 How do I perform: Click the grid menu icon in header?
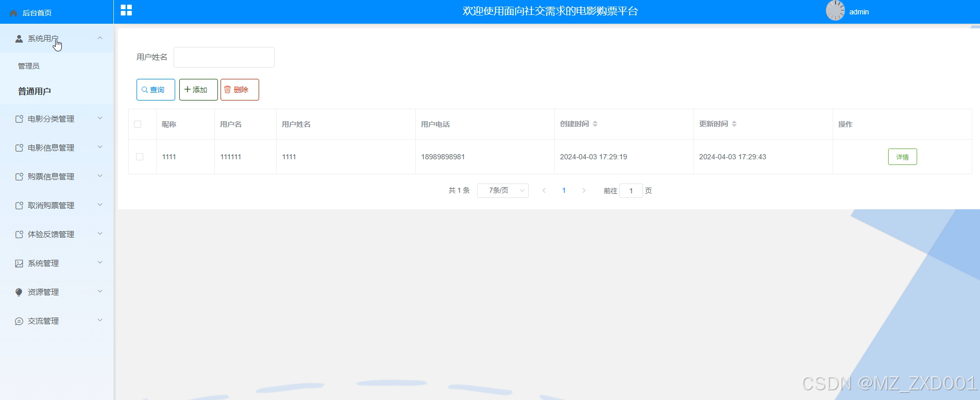126,10
